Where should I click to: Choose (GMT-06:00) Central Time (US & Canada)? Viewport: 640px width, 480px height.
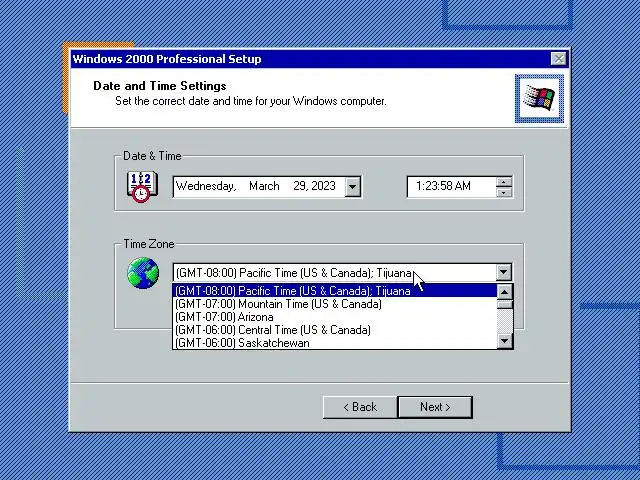pyautogui.click(x=334, y=330)
